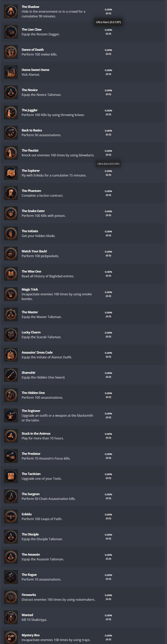167x644 pixels.
Task: Click The Lion Claw achievement icon
Action: pyautogui.click(x=11, y=32)
